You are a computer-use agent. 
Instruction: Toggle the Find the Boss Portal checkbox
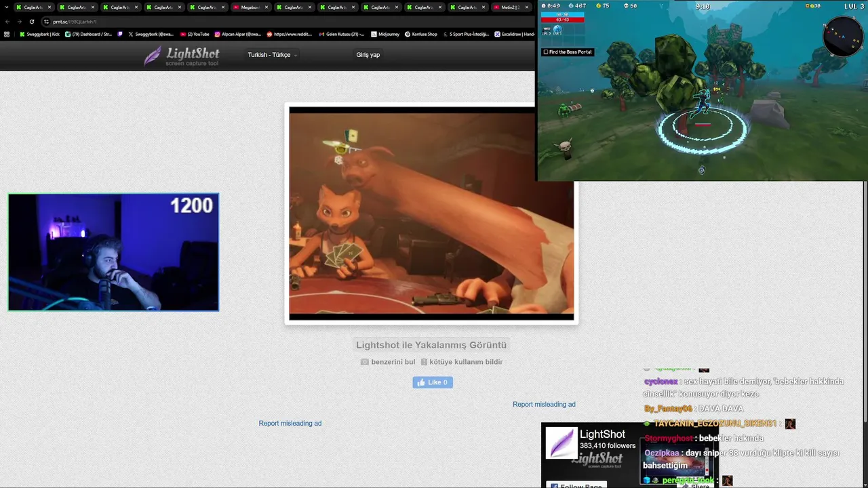click(546, 52)
